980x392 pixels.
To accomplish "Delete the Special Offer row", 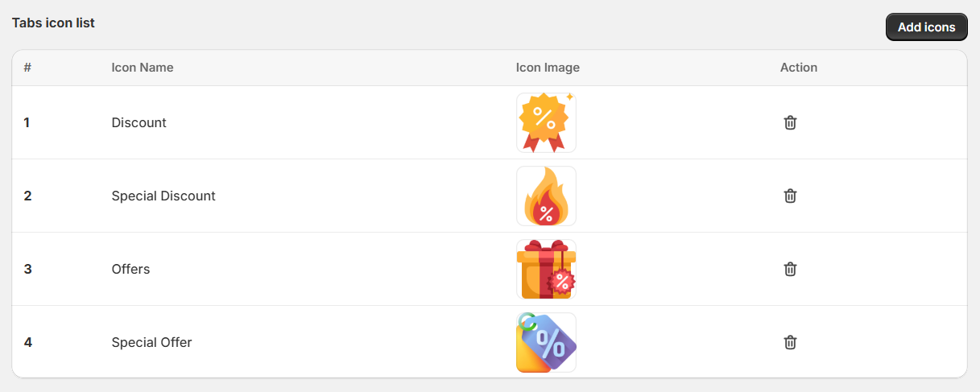I will (790, 342).
